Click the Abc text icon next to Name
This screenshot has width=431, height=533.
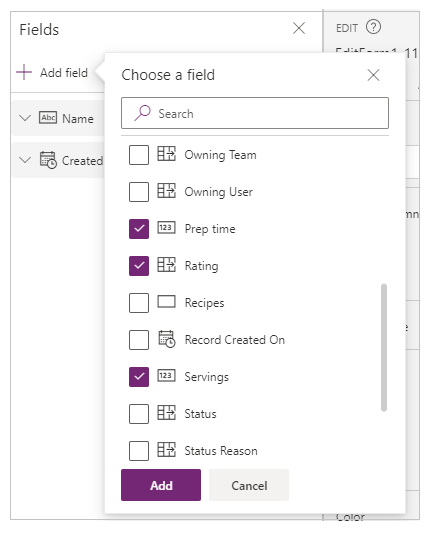48,118
